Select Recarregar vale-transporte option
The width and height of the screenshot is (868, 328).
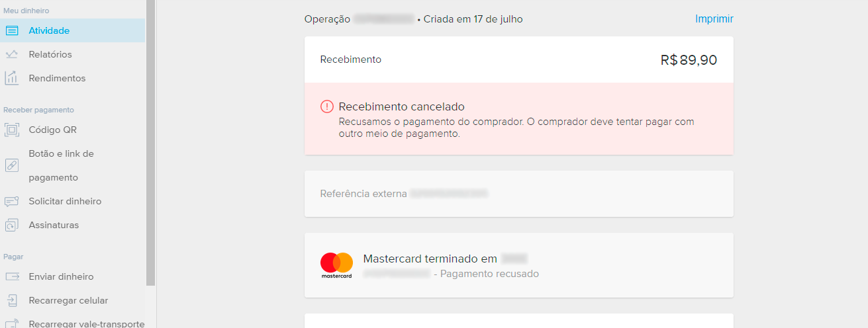pyautogui.click(x=86, y=323)
